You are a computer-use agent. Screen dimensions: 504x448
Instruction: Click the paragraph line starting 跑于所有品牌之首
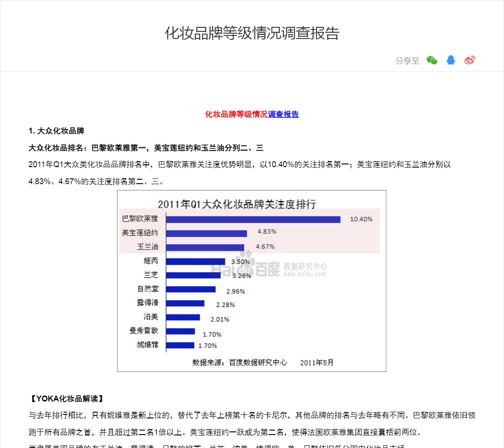pyautogui.click(x=225, y=432)
